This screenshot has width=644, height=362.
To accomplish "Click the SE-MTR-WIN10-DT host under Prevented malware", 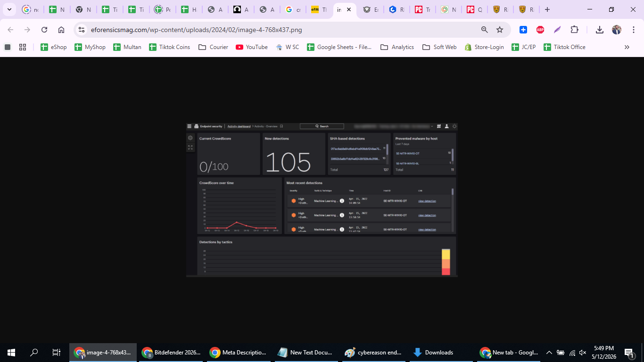I will pyautogui.click(x=408, y=153).
